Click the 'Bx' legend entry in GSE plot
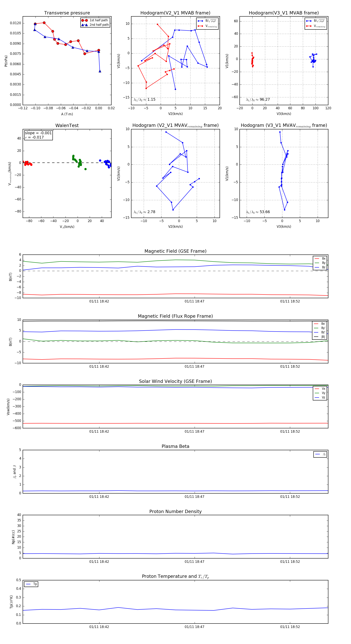Image resolution: width=351 pixels, height=644 pixels. tap(320, 259)
